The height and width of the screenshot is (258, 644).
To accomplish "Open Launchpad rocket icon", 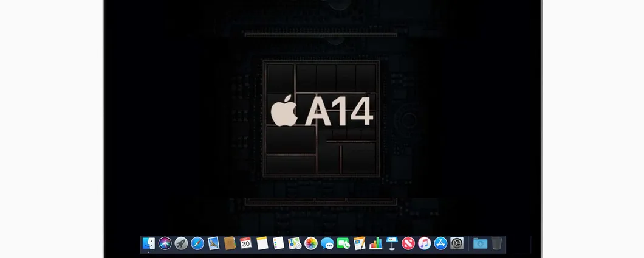I will coord(181,243).
